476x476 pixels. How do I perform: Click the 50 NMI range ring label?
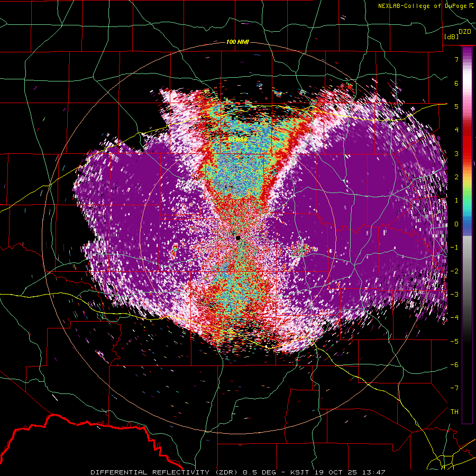tap(237, 140)
